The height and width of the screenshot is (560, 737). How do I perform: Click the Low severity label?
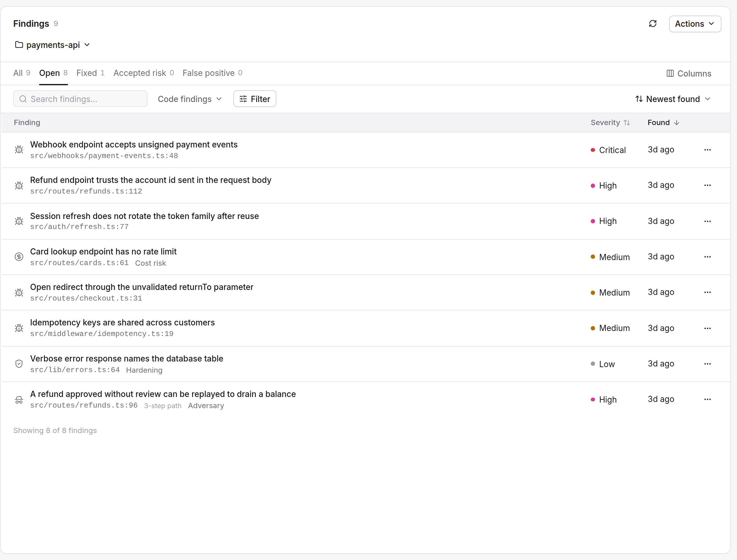pyautogui.click(x=607, y=364)
